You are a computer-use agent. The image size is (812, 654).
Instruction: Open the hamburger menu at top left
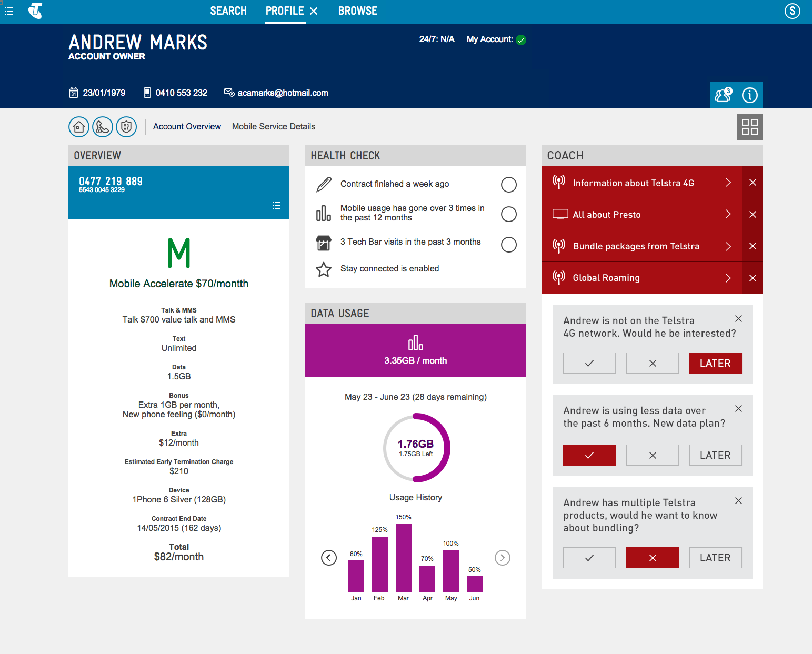tap(9, 11)
